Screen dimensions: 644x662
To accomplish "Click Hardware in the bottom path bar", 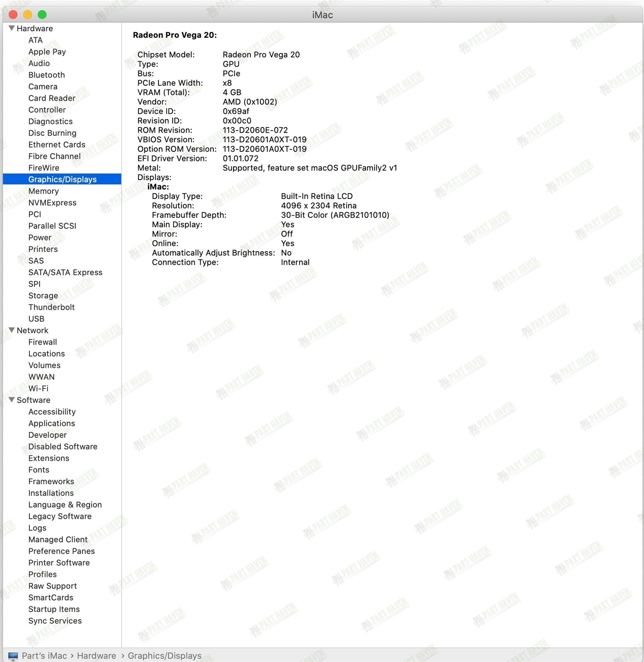I will [96, 656].
